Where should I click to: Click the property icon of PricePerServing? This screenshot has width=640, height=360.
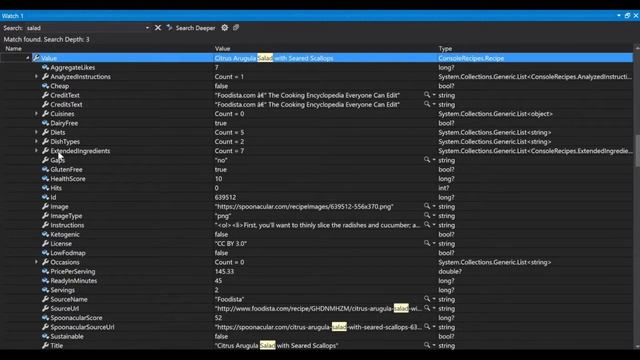tap(45, 271)
